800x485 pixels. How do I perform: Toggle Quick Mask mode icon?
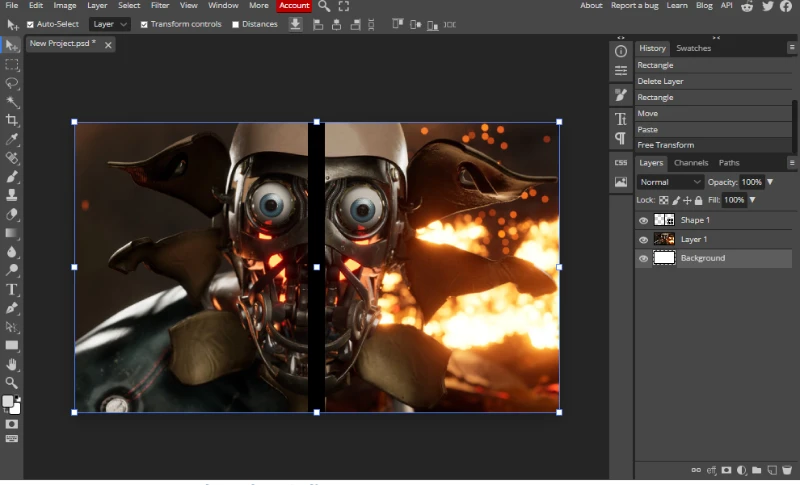(11, 424)
